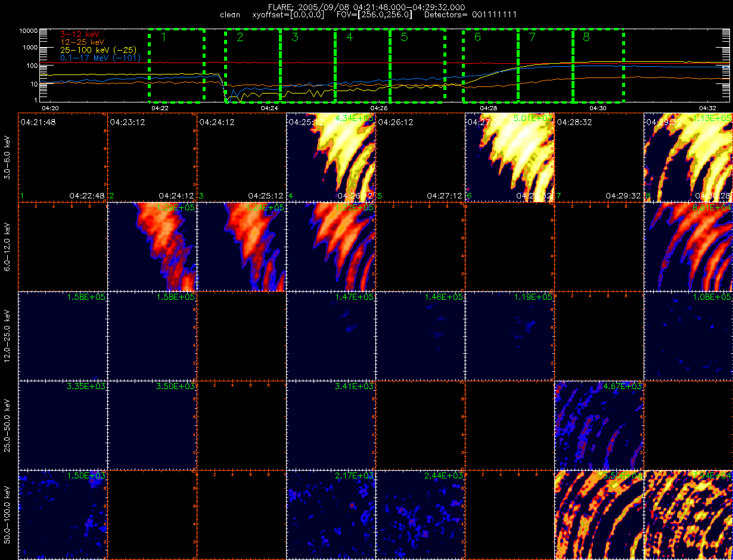Click the '10000' y-axis label
This screenshot has width=733, height=560.
(x=29, y=30)
